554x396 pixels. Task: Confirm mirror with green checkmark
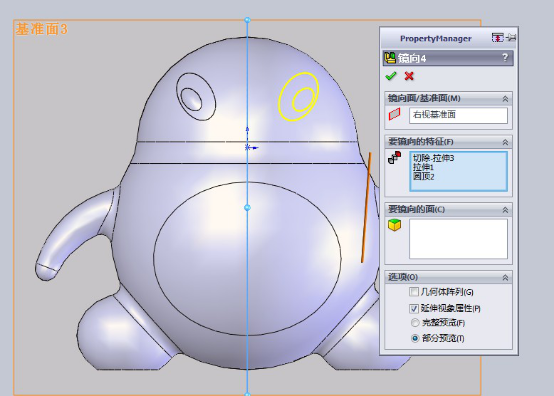[x=391, y=76]
